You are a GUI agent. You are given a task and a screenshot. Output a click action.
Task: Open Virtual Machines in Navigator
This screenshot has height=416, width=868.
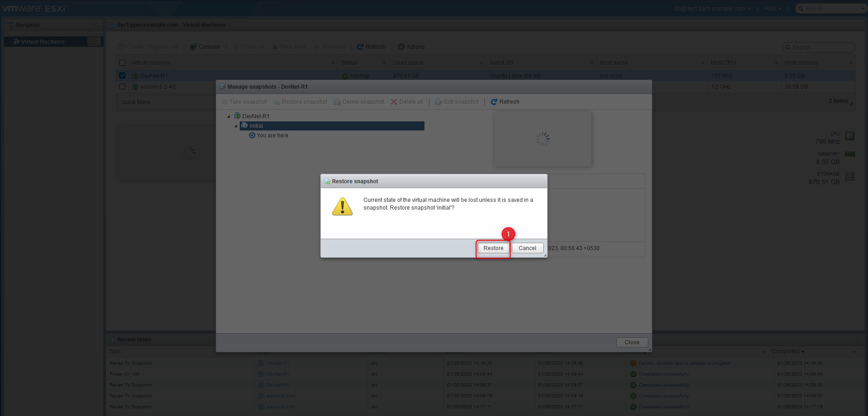point(54,42)
